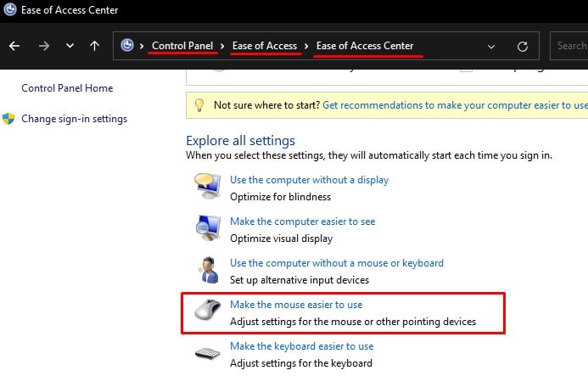588x376 pixels.
Task: Go up one level with up arrow
Action: point(94,46)
